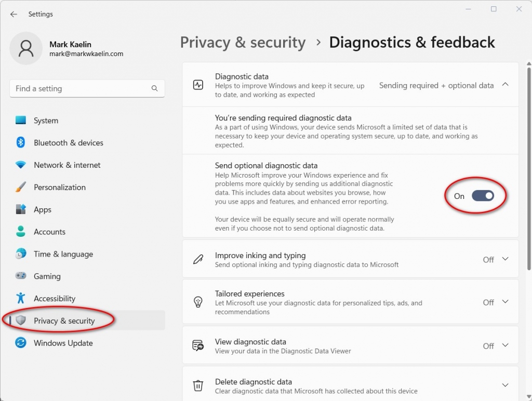Expand the Improve inking and typing section
Screen dimensions: 532x401
coord(506,259)
